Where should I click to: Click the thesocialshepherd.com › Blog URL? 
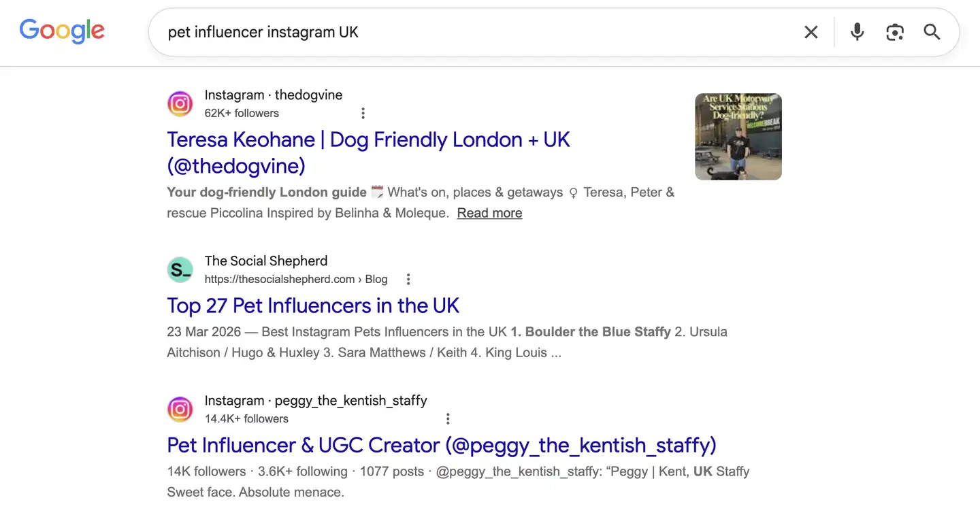point(296,279)
